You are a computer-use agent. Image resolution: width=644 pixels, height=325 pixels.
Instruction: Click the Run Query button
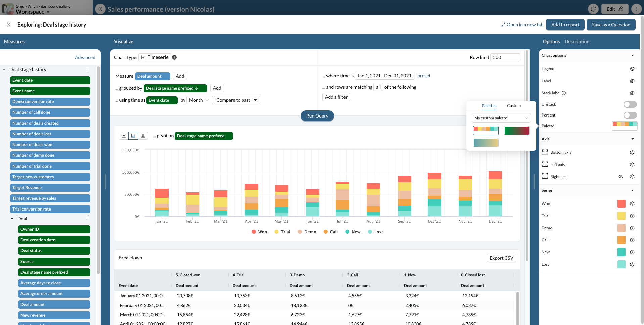coord(317,116)
